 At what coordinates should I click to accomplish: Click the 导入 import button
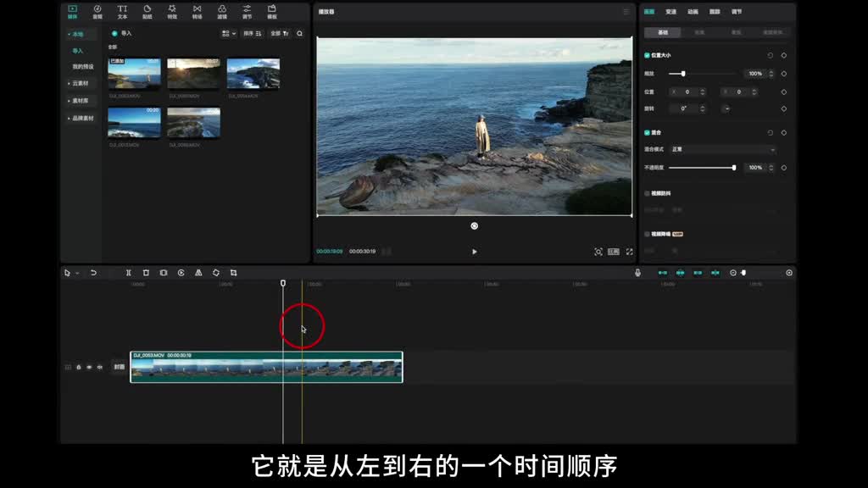122,33
